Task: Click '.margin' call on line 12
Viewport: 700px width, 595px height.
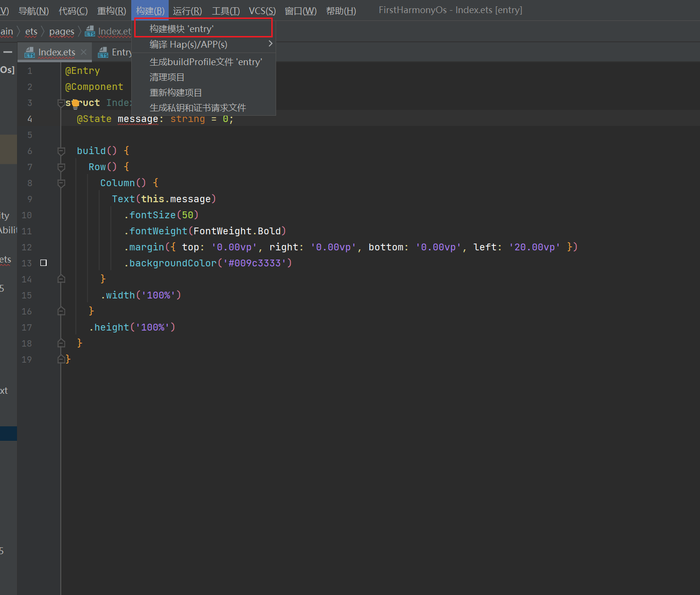Action: point(144,247)
